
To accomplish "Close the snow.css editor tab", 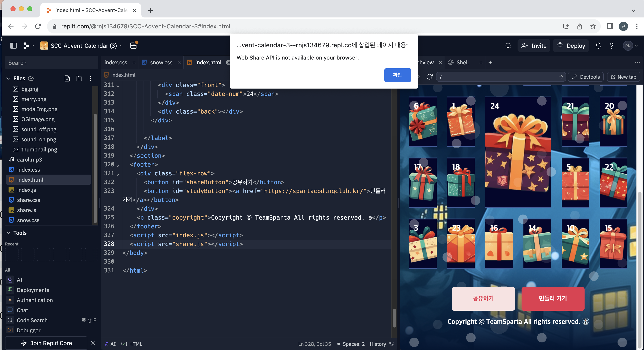I will pos(179,62).
